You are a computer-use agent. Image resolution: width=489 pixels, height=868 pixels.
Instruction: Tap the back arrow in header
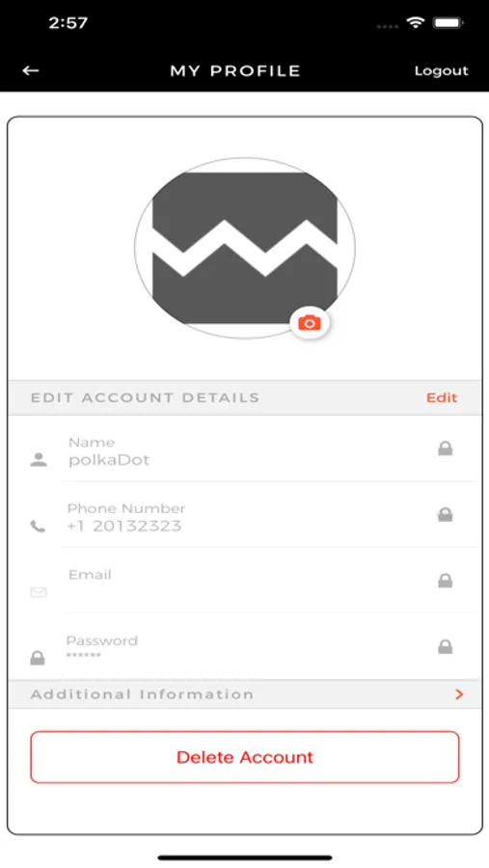click(x=31, y=70)
